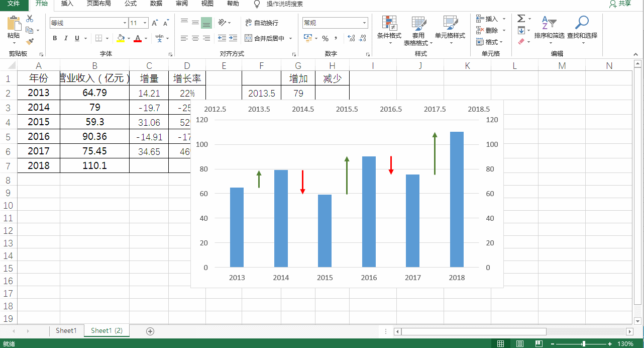Select the Format Painter icon
Image resolution: width=644 pixels, height=348 pixels.
click(x=30, y=43)
